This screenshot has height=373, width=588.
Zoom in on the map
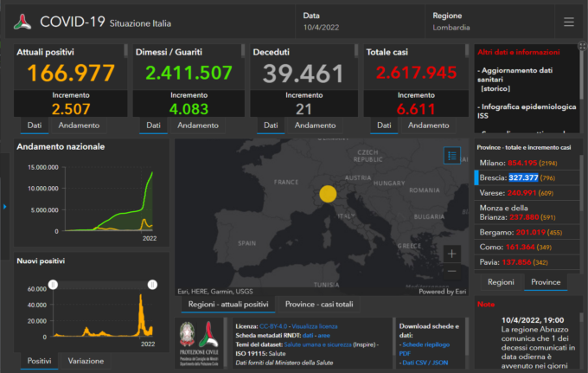452,254
